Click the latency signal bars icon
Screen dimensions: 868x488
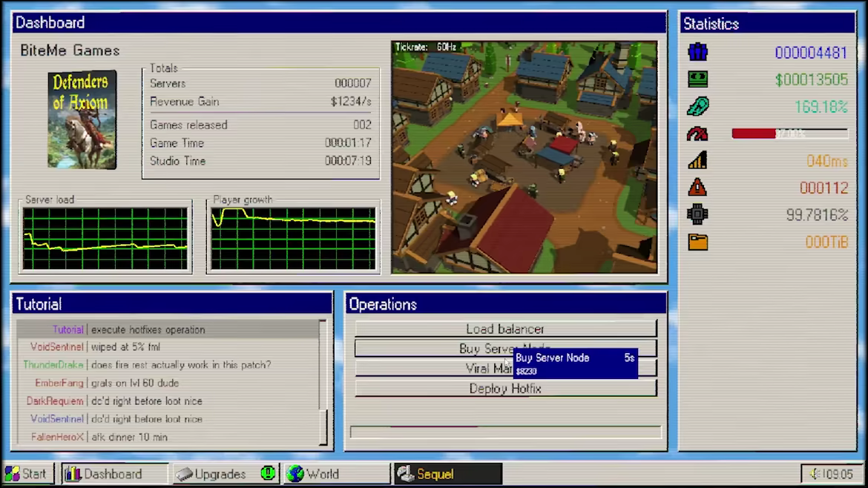coord(697,160)
